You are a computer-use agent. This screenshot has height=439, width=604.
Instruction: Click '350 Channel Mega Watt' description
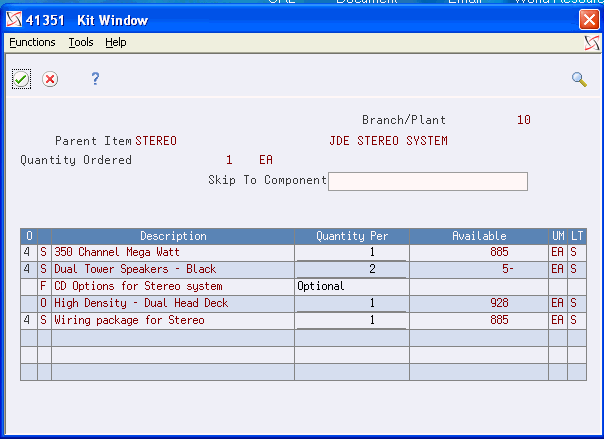(117, 253)
